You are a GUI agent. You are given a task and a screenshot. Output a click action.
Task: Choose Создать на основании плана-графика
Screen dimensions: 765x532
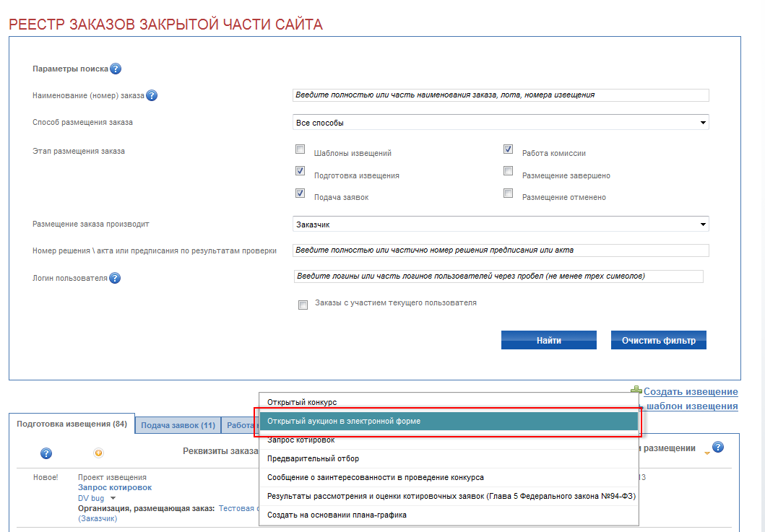point(449,515)
